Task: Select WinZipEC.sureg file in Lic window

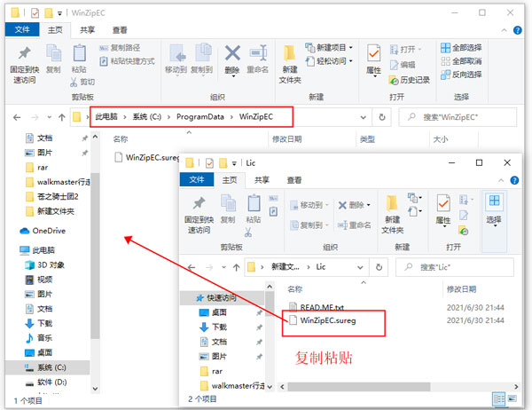Action: coord(323,320)
